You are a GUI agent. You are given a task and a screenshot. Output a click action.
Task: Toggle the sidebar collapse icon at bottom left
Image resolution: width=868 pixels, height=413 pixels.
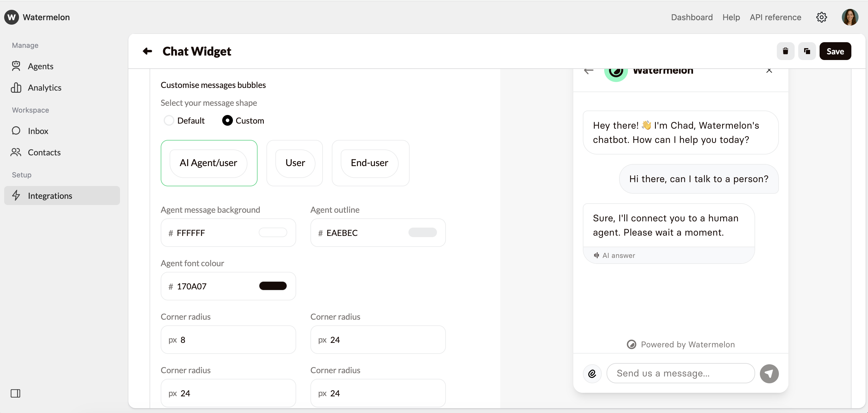coord(15,393)
